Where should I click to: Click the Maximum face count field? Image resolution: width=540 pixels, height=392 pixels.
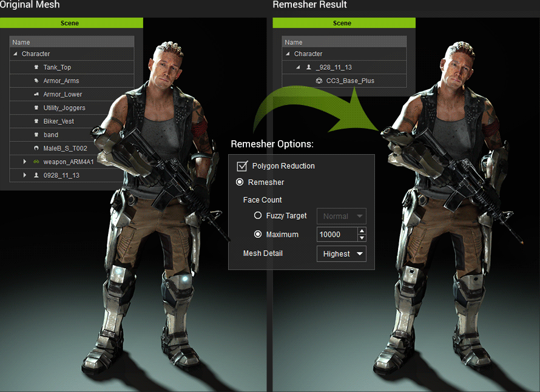point(336,234)
